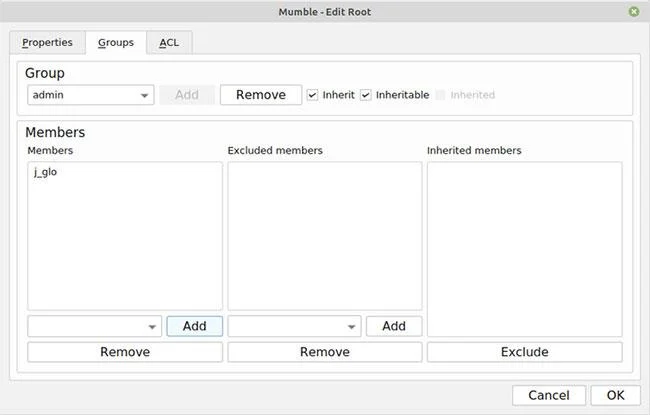Click the Remove button next to the group selector
Viewport: 650px width, 415px height.
261,95
